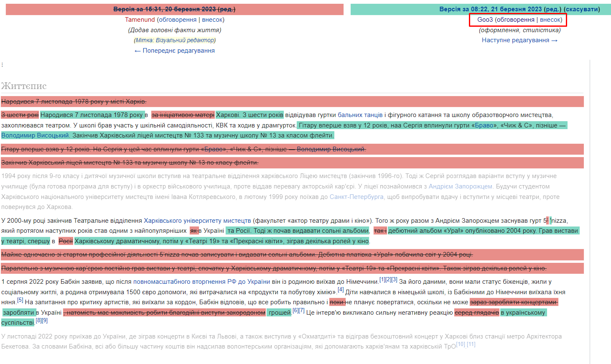Open the Володимир Висоцький article link
Screen dimensions: 611x364
(x=35, y=135)
